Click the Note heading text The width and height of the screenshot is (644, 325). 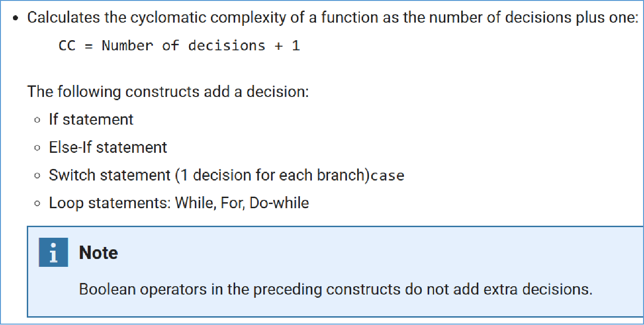(98, 253)
